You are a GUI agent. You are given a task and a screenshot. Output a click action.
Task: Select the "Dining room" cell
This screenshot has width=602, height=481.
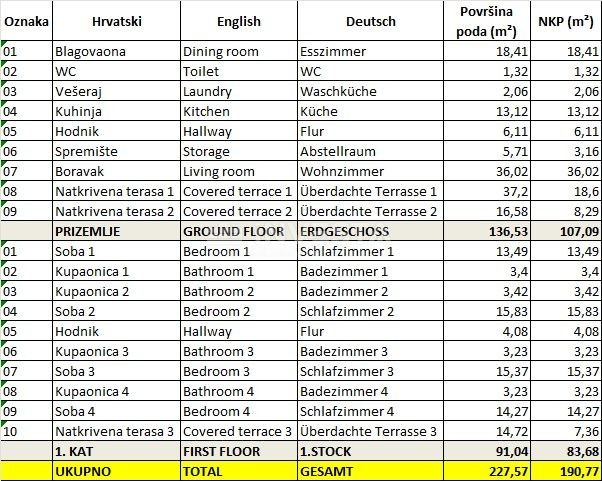(x=221, y=51)
